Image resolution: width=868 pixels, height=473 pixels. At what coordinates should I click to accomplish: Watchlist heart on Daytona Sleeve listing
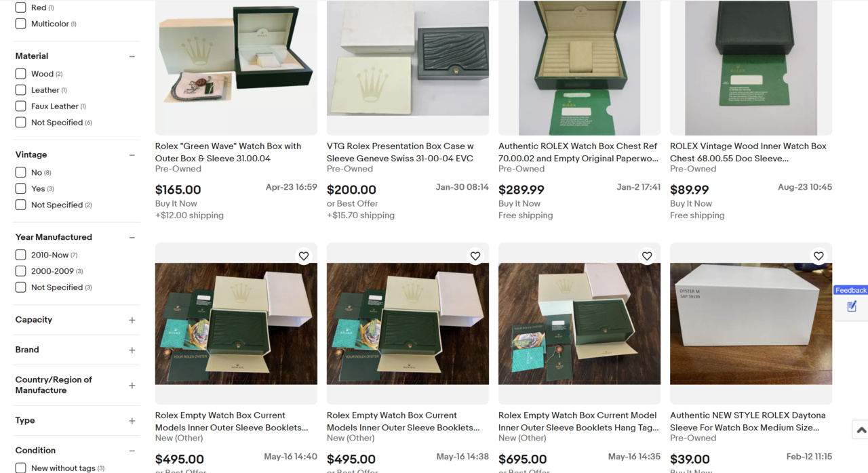[x=818, y=256]
